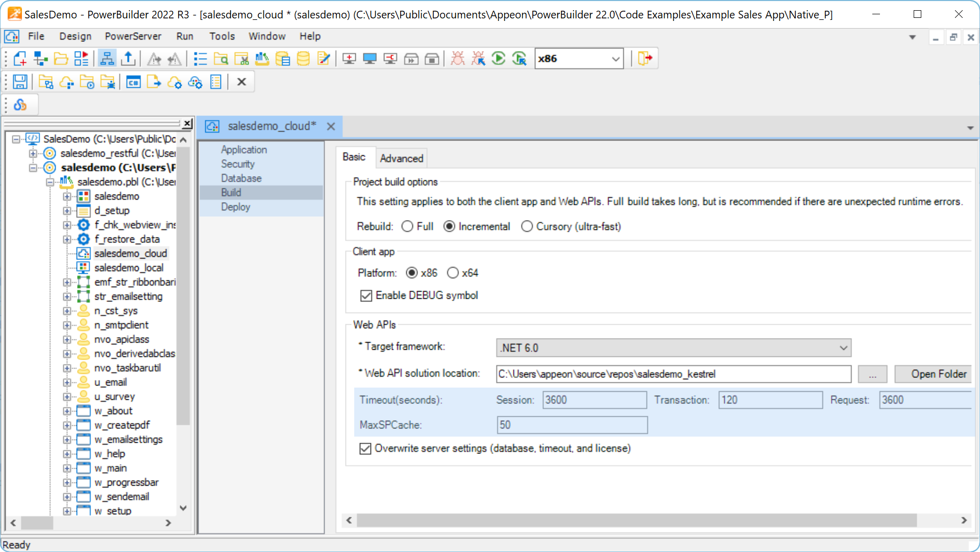The image size is (980, 552).
Task: Click the Web API solution location field
Action: [674, 374]
